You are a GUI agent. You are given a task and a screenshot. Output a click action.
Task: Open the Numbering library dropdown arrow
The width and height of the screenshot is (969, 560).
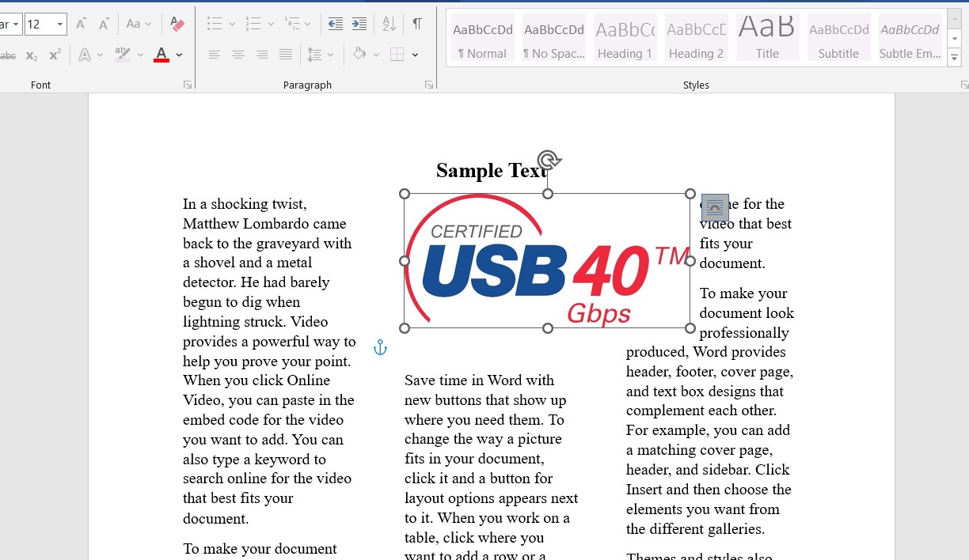pyautogui.click(x=272, y=25)
